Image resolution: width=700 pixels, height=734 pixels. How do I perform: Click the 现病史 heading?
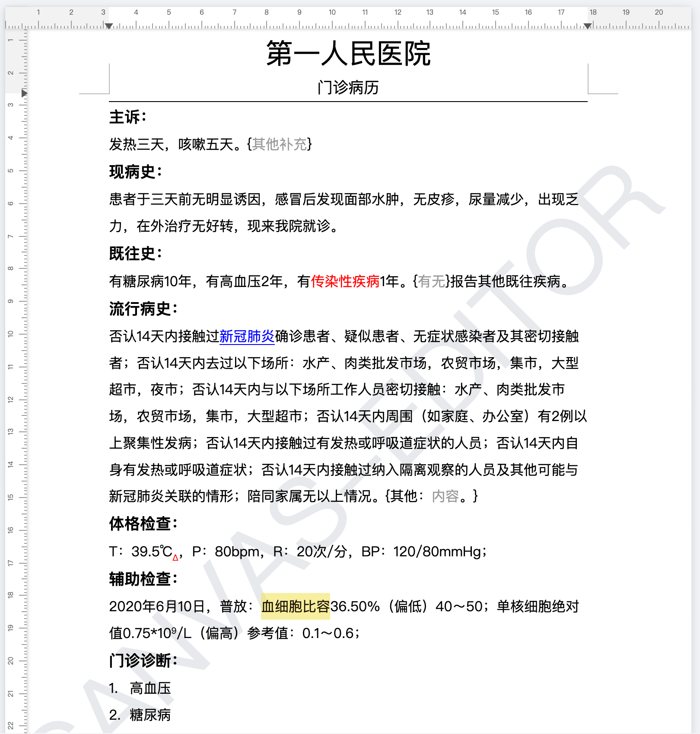[136, 172]
